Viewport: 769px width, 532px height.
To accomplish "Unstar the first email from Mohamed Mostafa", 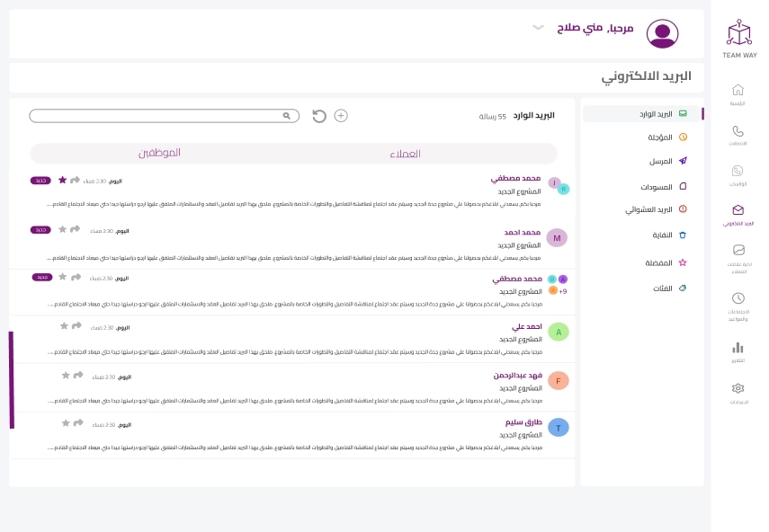I will [x=63, y=180].
